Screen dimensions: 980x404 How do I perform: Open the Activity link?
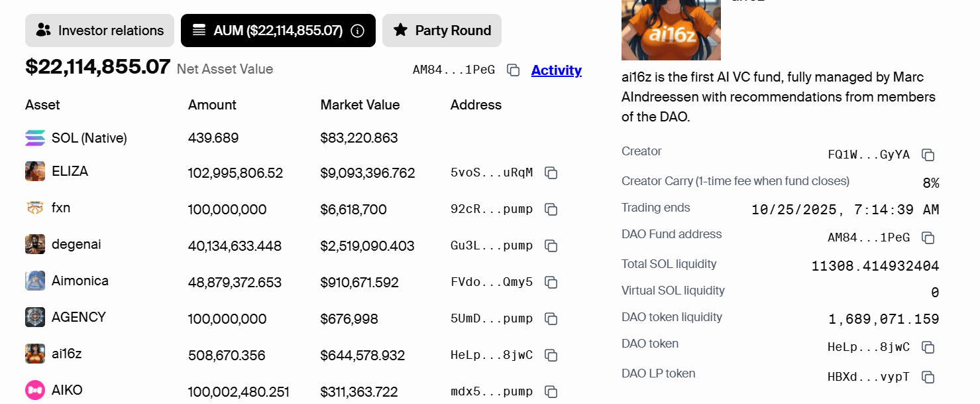coord(557,70)
